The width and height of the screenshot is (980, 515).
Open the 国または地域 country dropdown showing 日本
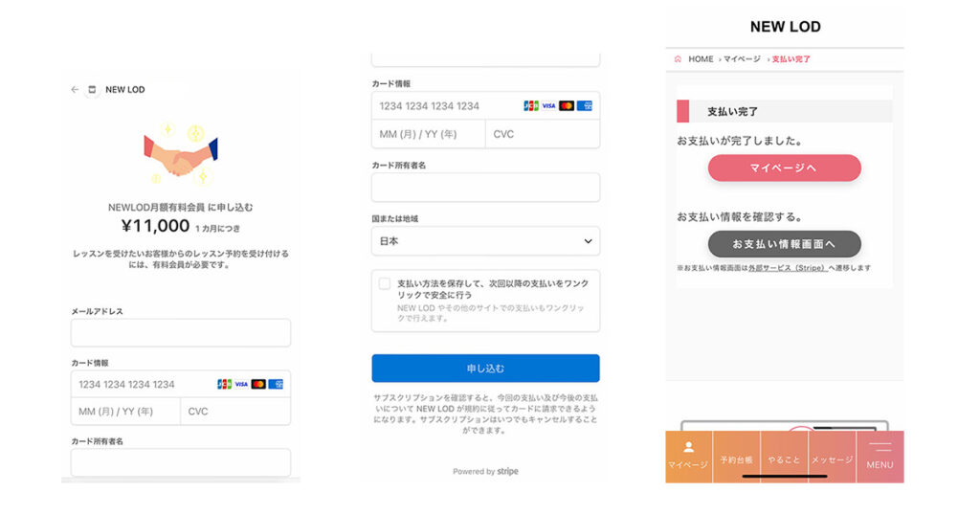(485, 241)
